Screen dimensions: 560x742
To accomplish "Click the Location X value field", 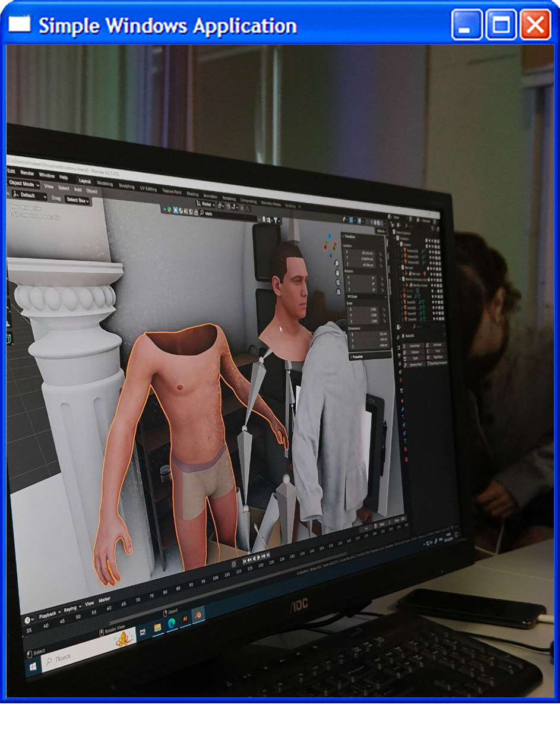I will (359, 253).
